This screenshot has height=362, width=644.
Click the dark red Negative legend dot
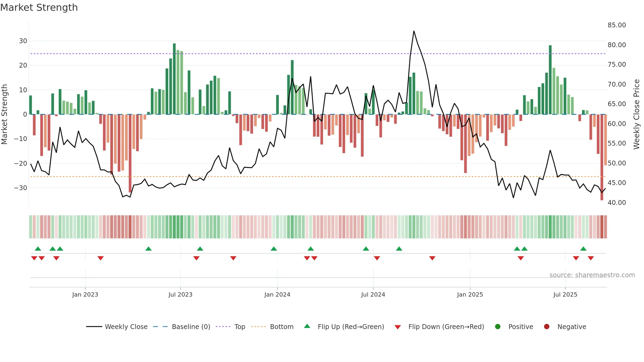(547, 327)
